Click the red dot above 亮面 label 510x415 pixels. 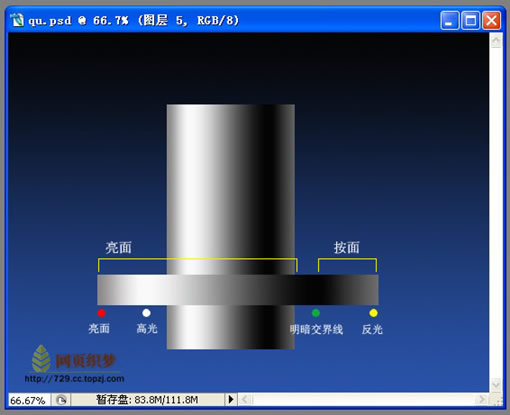101,313
